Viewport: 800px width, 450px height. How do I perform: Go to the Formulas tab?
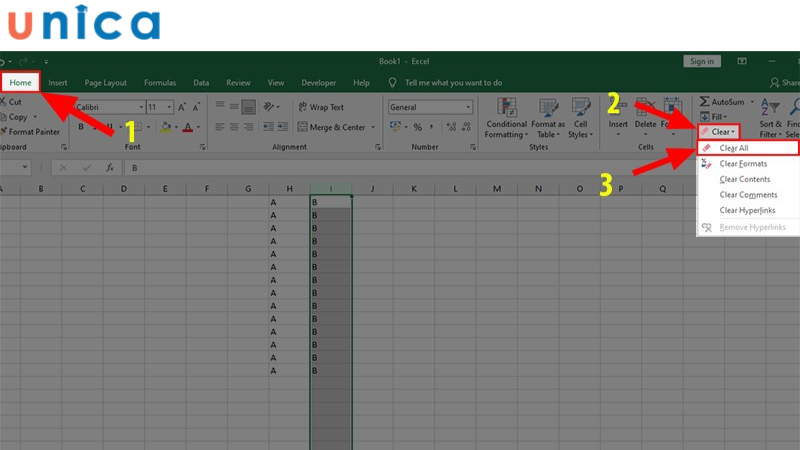[160, 83]
